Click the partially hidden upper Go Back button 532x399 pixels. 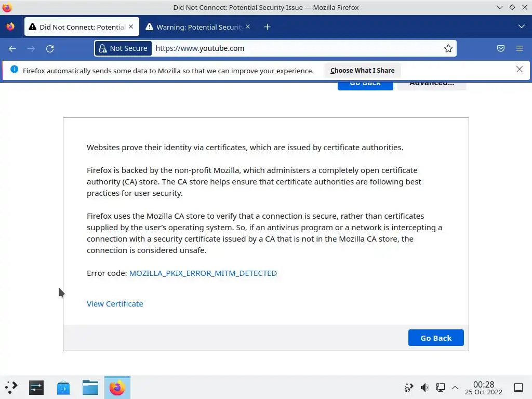click(x=365, y=86)
